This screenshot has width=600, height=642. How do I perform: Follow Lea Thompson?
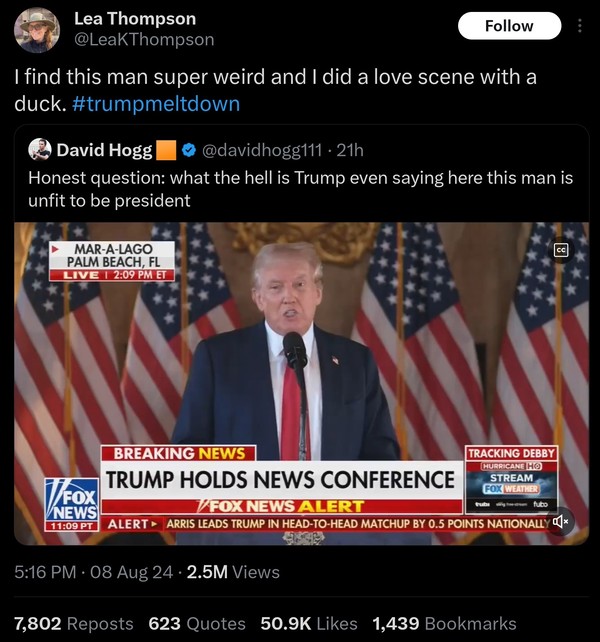click(x=509, y=26)
